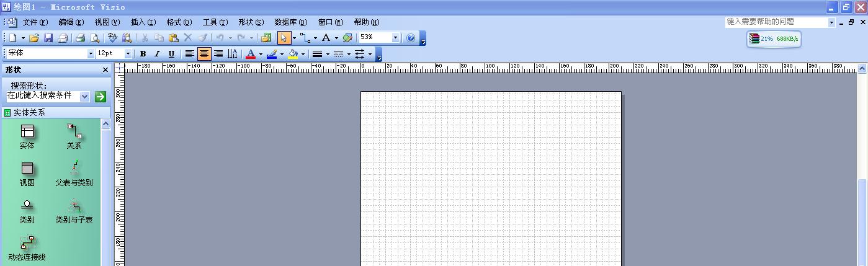Viewport: 868px width, 266px height.
Task: Expand the New drawing dropdown arrow
Action: point(22,38)
